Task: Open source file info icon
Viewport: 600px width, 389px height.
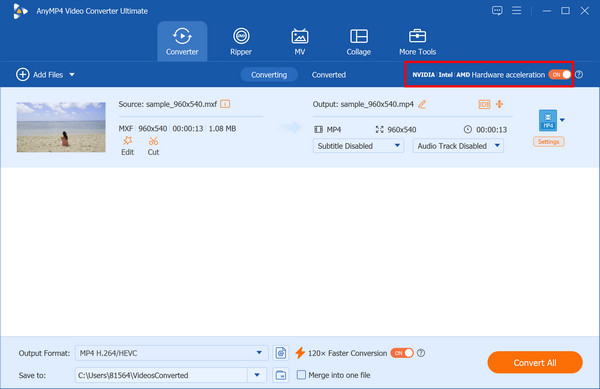Action: (x=225, y=104)
